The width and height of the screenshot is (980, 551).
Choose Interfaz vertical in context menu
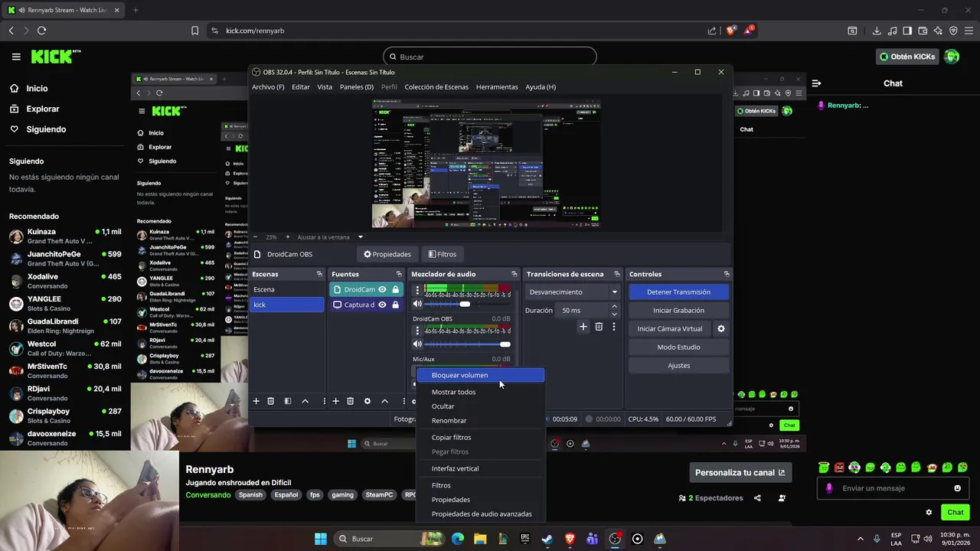pyautogui.click(x=481, y=468)
